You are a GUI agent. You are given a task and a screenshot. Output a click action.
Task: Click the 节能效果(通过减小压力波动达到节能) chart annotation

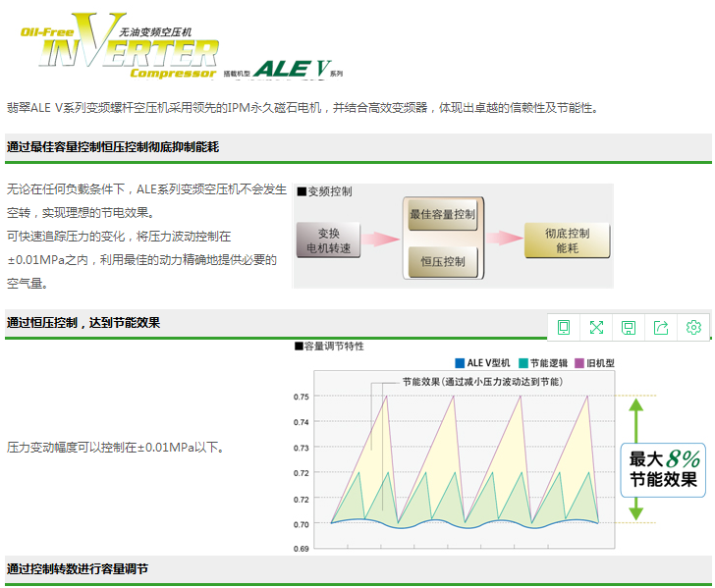coord(482,382)
